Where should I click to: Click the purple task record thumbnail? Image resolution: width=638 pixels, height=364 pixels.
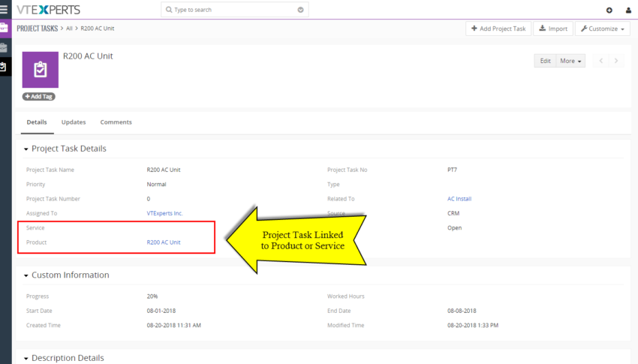click(x=41, y=70)
